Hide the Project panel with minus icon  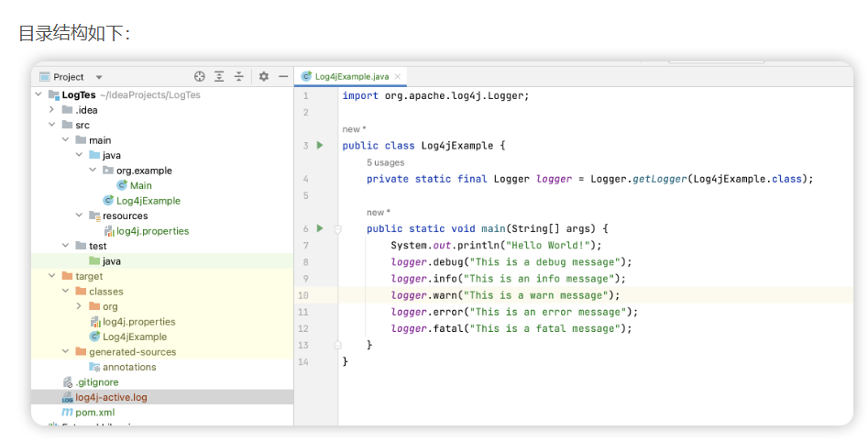click(x=283, y=76)
